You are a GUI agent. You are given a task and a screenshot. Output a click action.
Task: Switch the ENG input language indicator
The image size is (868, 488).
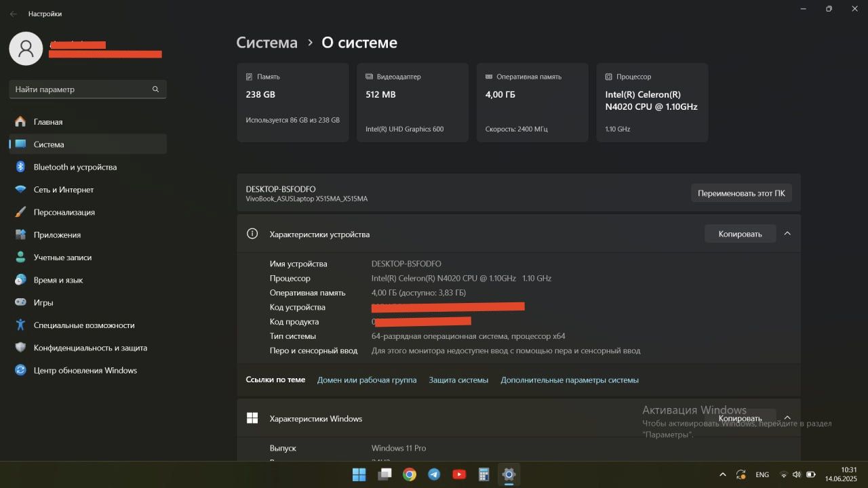762,474
